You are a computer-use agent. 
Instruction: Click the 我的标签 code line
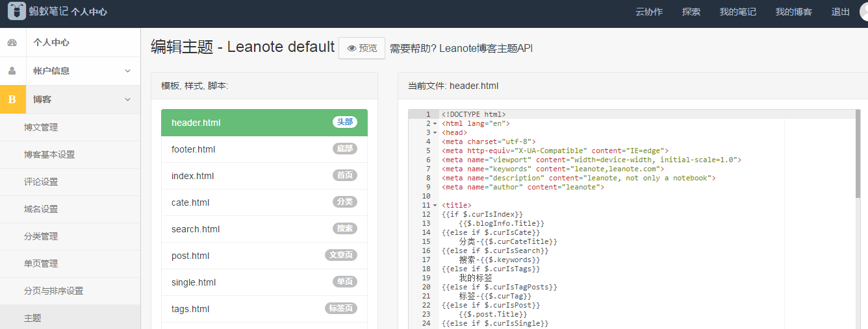click(476, 278)
